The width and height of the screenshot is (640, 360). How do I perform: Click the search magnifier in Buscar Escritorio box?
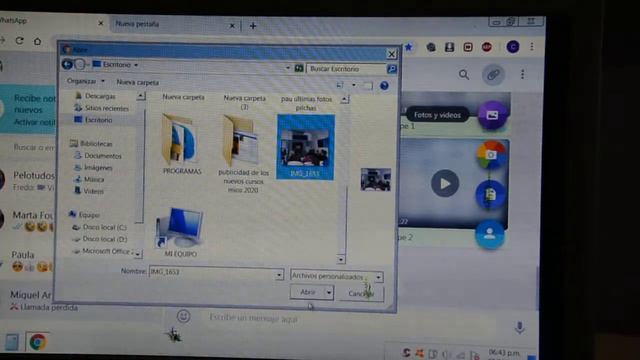[x=391, y=69]
